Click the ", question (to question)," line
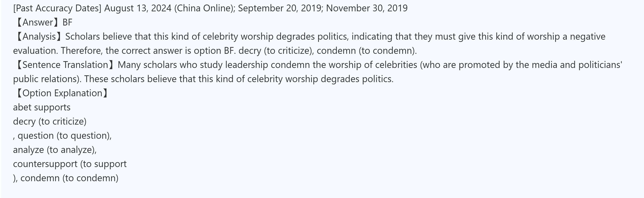This screenshot has width=644, height=198. coord(62,136)
